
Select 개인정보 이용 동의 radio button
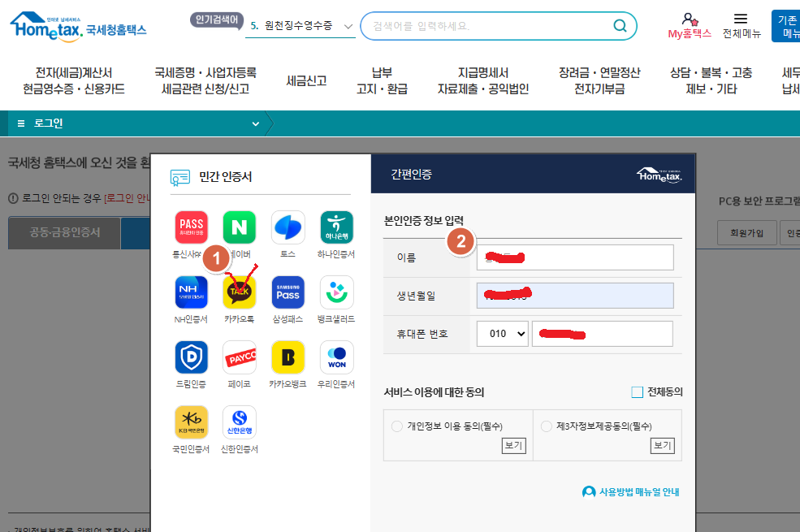click(x=397, y=426)
